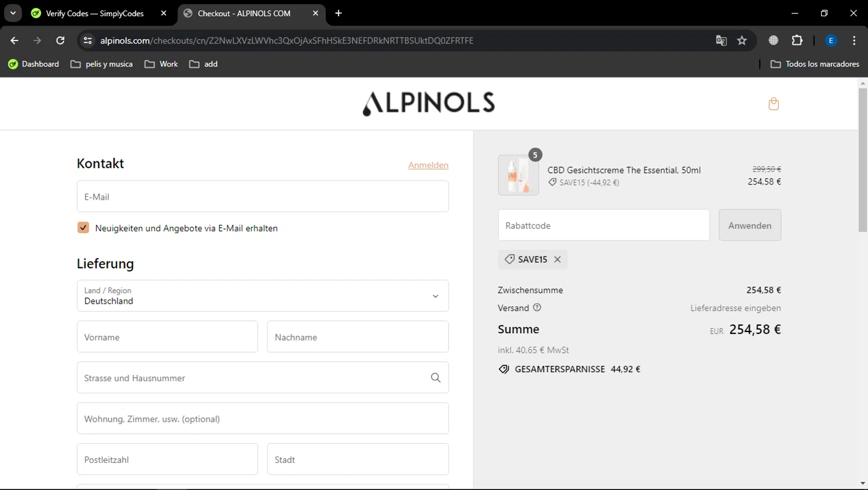Open the Chrome profile avatar E
Image resolution: width=868 pixels, height=490 pixels.
(831, 40)
